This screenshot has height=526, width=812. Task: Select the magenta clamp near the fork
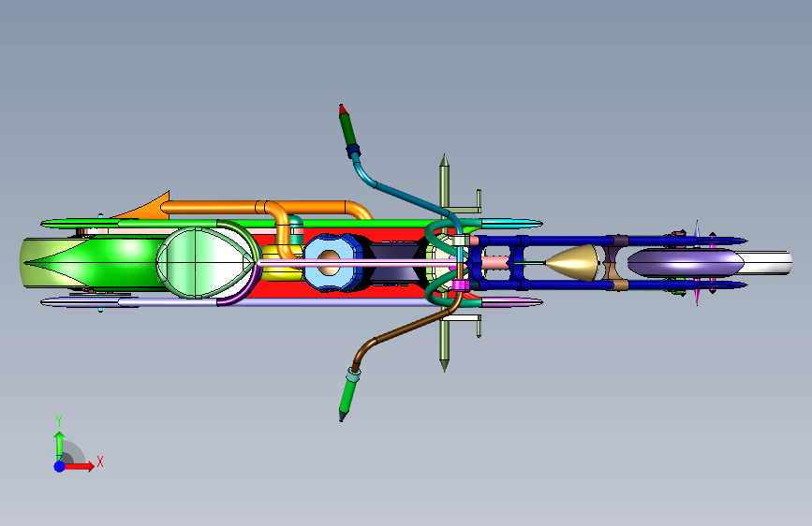click(x=461, y=285)
